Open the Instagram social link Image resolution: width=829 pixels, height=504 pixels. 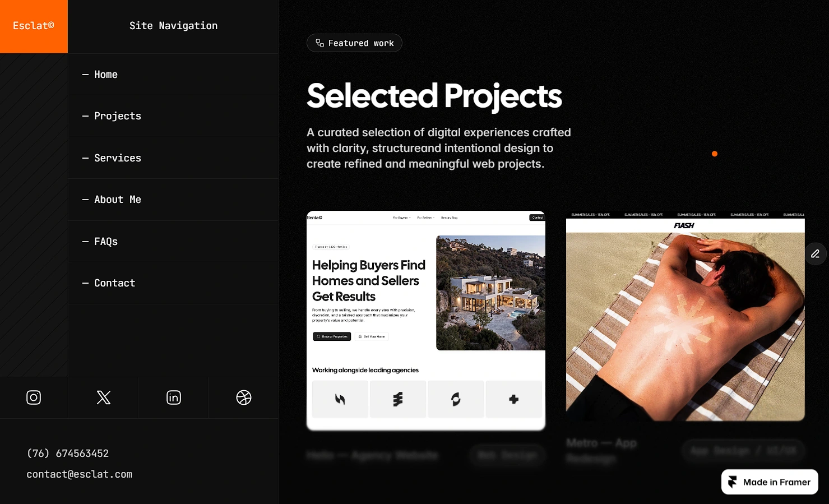[34, 397]
